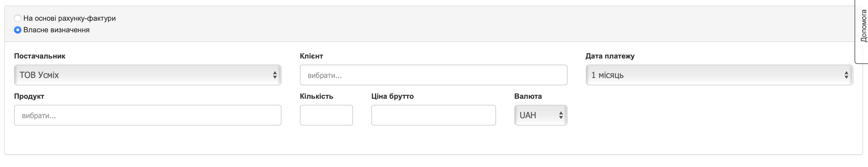Click the up-down arrows on the UAH currency select
This screenshot has height=167, width=868.
click(x=561, y=115)
